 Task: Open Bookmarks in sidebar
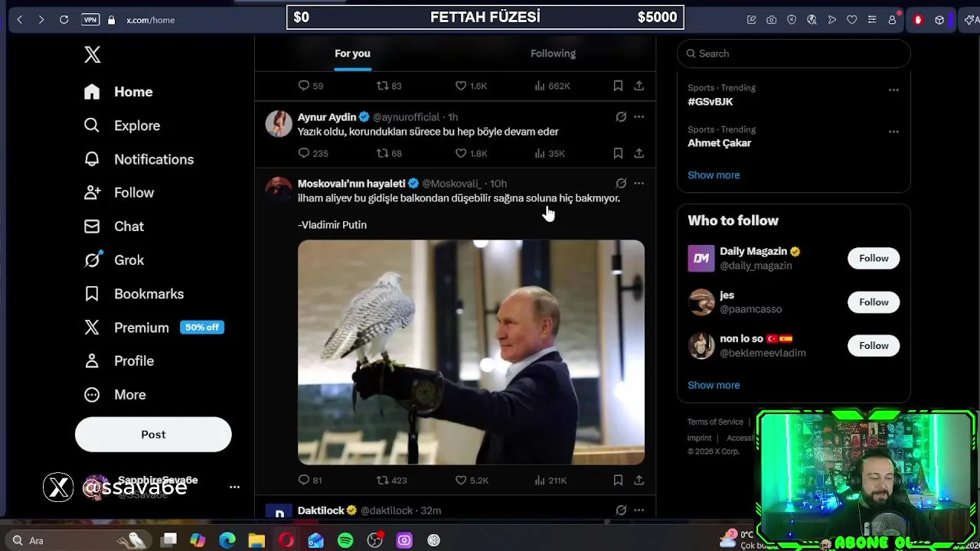[134, 294]
